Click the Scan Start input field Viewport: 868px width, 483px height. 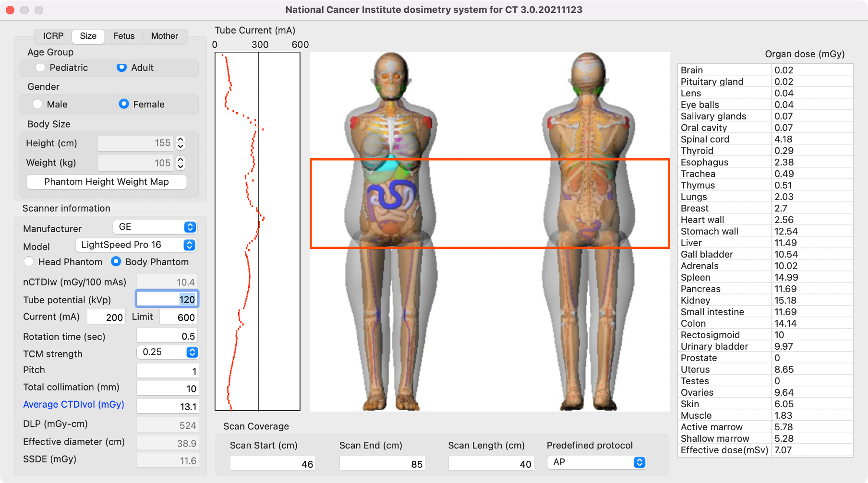click(x=272, y=464)
